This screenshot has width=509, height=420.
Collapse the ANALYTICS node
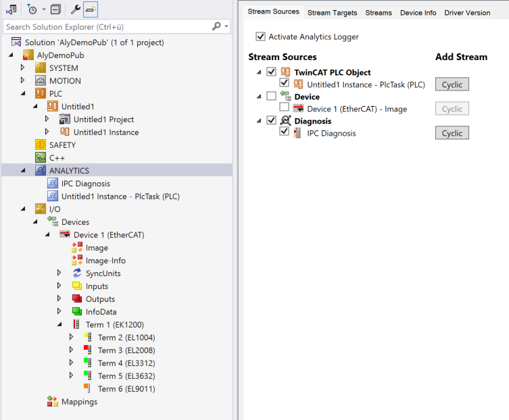23,170
